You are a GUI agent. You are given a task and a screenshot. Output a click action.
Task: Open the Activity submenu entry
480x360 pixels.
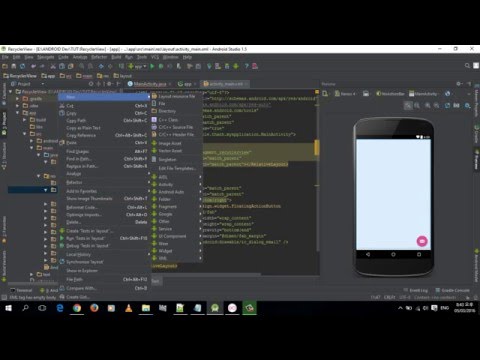[x=177, y=184]
